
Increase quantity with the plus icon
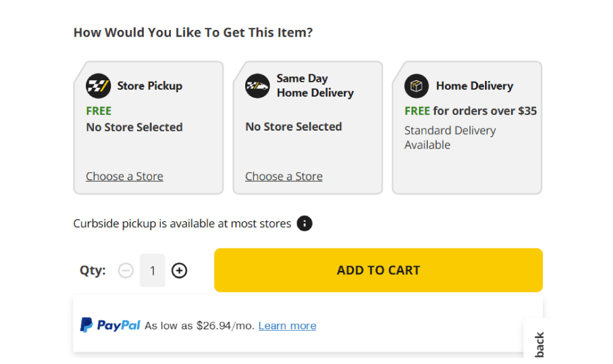coord(179,271)
